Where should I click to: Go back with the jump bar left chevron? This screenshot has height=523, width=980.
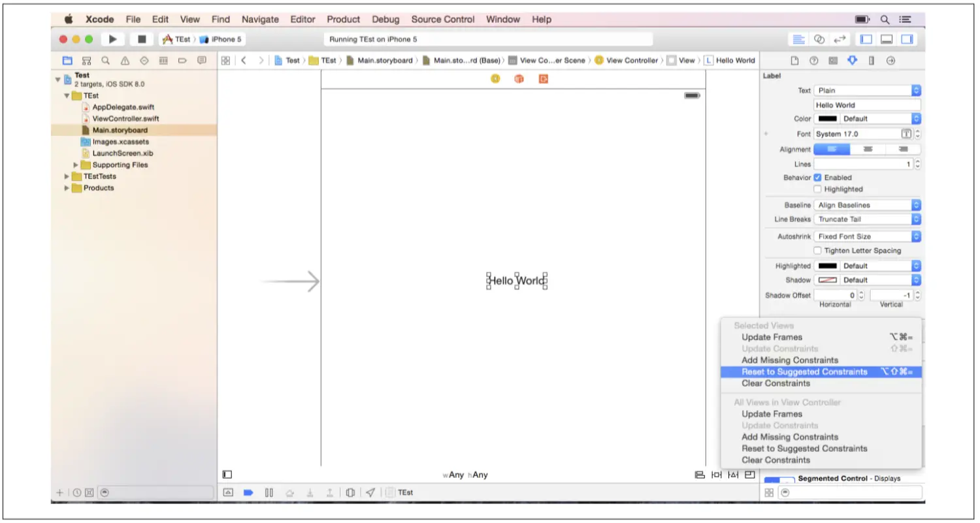pyautogui.click(x=244, y=60)
